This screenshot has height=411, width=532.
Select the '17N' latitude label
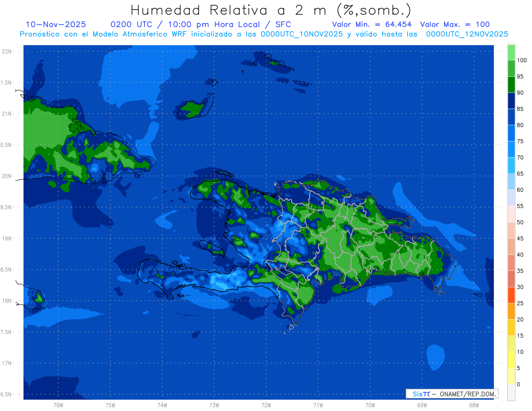point(7,363)
